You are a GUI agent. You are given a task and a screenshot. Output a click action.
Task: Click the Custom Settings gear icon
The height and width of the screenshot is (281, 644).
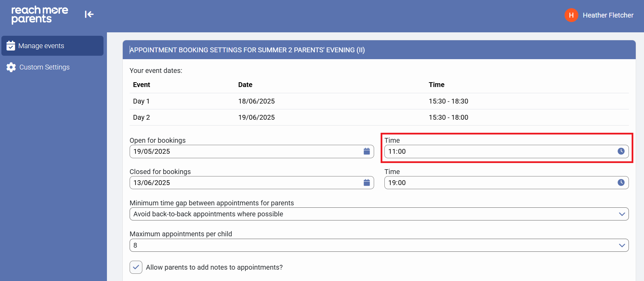11,67
